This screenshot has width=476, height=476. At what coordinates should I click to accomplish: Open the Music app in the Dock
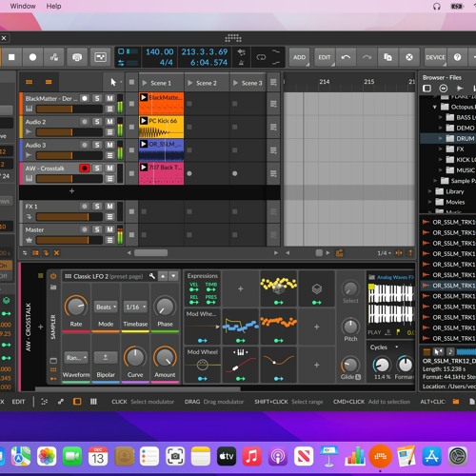coord(252,456)
